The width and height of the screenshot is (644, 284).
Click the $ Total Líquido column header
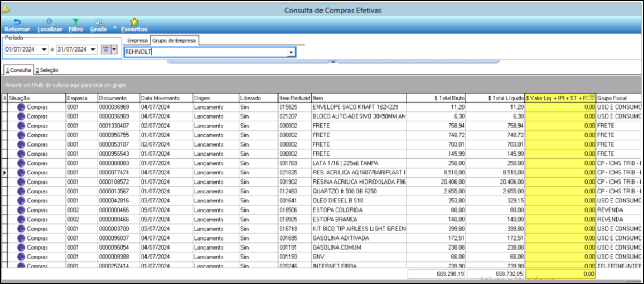pyautogui.click(x=495, y=98)
